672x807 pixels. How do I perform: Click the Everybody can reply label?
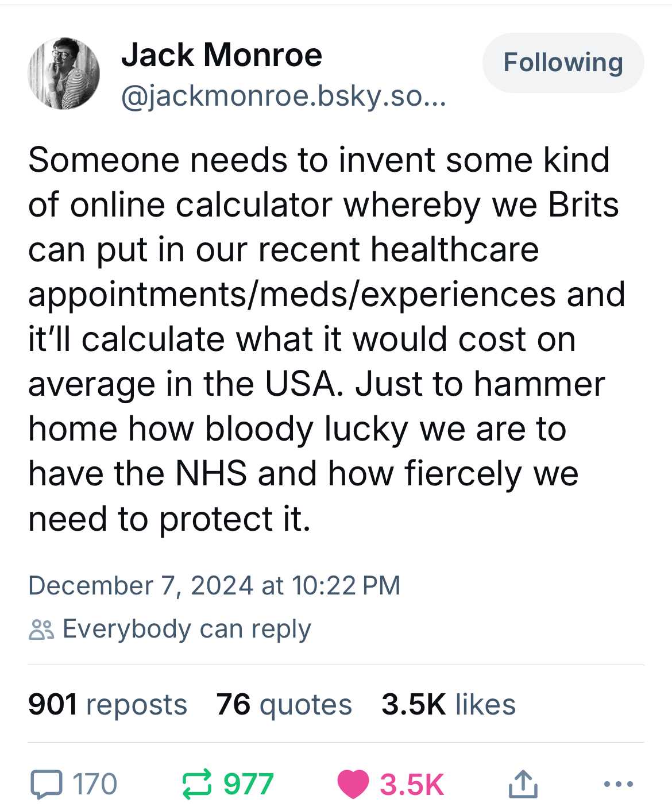187,630
